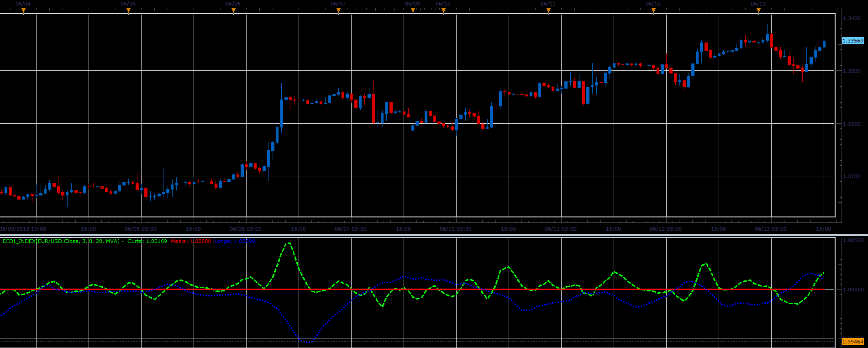Select the 06/07 orange day marker
Viewport: 868px width, 348px height.
point(338,10)
